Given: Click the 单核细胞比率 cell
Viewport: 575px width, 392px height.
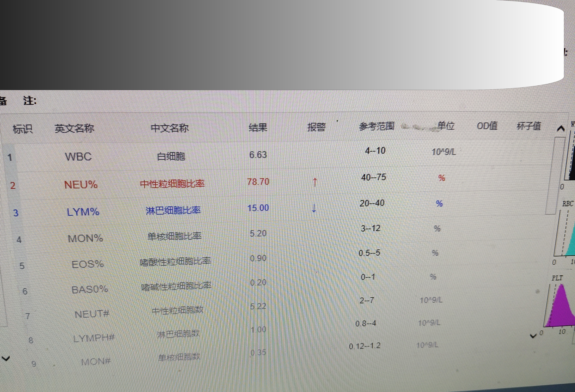Looking at the screenshot, I should (x=174, y=237).
